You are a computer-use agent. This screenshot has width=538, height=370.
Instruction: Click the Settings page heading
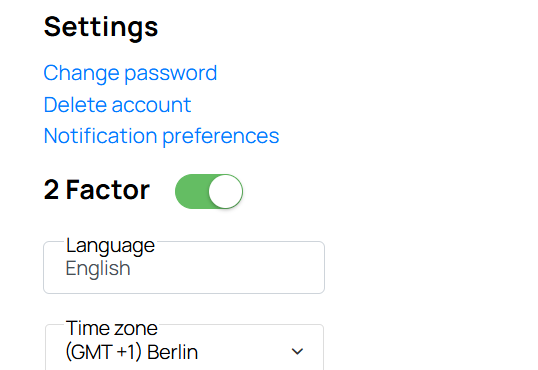point(101,27)
